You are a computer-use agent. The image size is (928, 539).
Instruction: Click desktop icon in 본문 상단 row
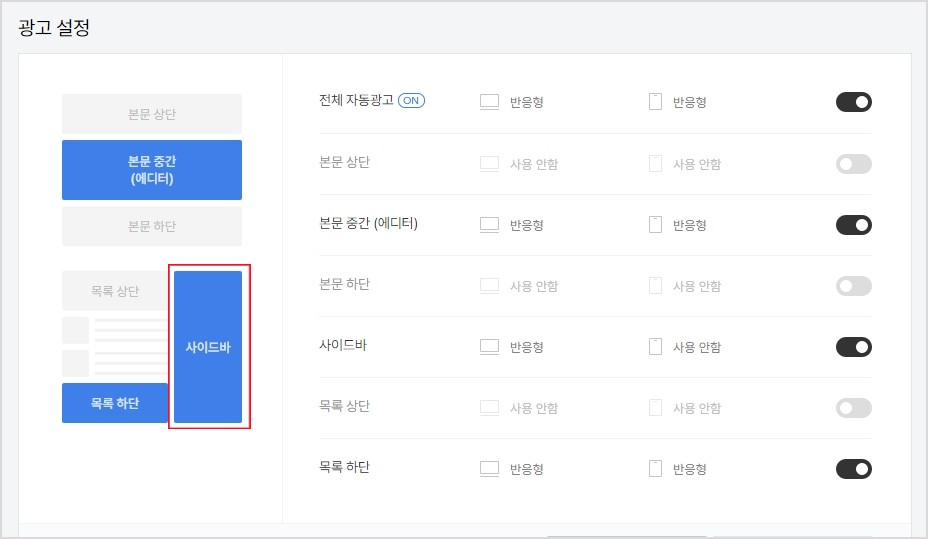tap(489, 164)
